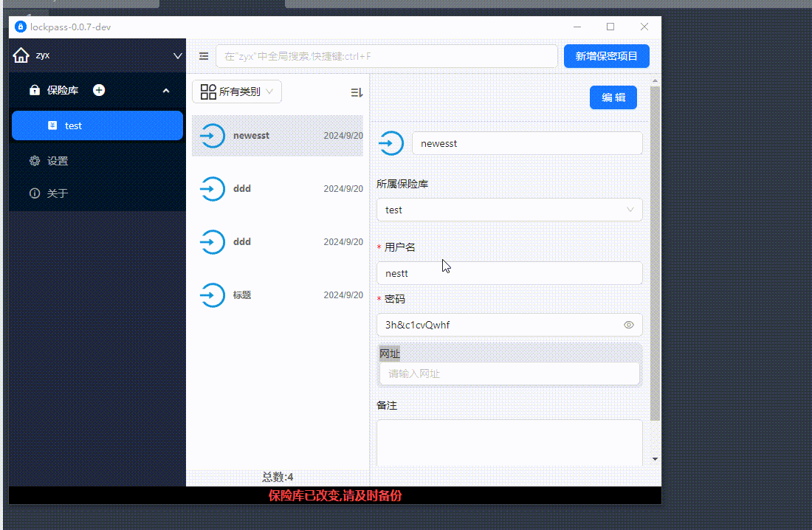Click the large login icon in detail panel
The height and width of the screenshot is (530, 812).
(x=390, y=144)
